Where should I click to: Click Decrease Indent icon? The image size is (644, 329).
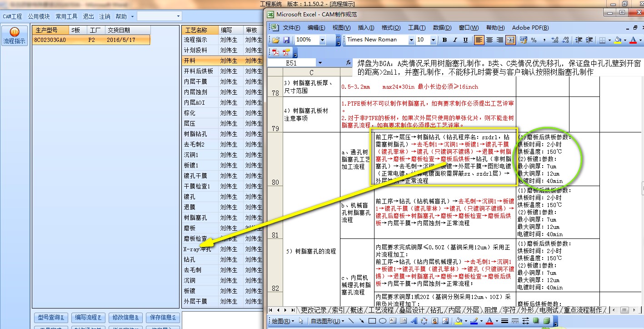(x=579, y=40)
